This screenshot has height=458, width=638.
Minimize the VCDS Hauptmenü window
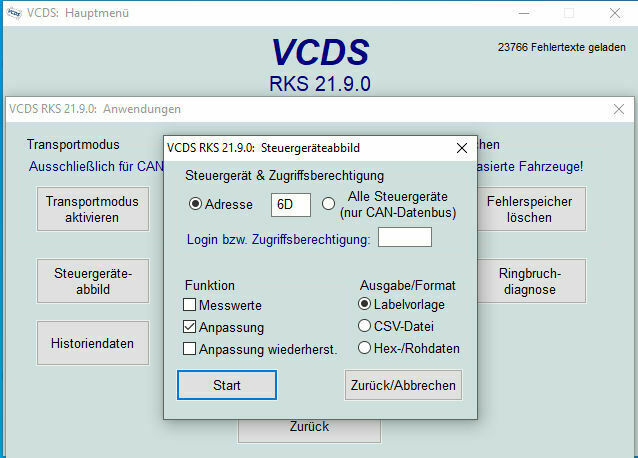click(524, 13)
